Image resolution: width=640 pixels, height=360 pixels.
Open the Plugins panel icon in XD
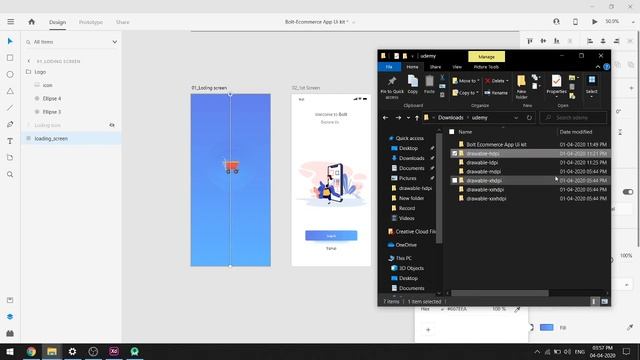coord(10,333)
